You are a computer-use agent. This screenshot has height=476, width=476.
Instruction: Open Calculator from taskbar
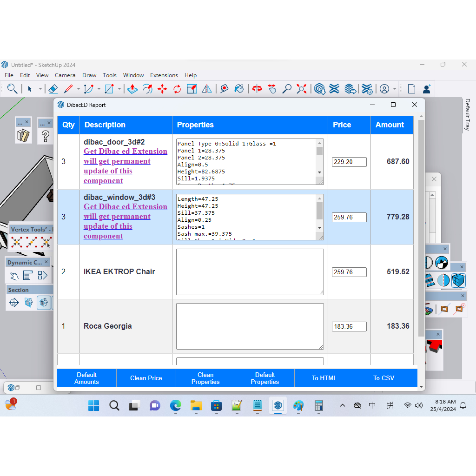click(x=318, y=405)
